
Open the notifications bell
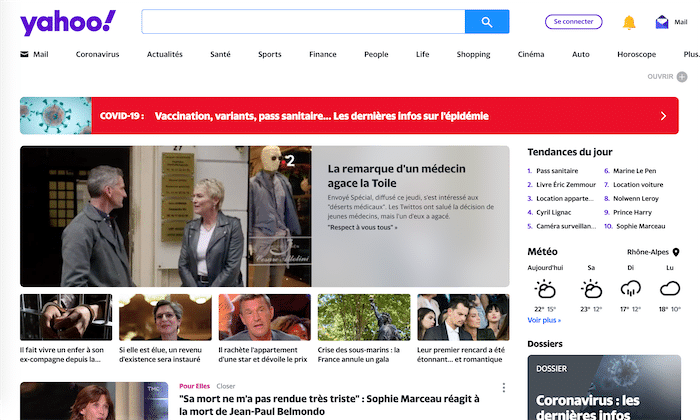point(629,22)
